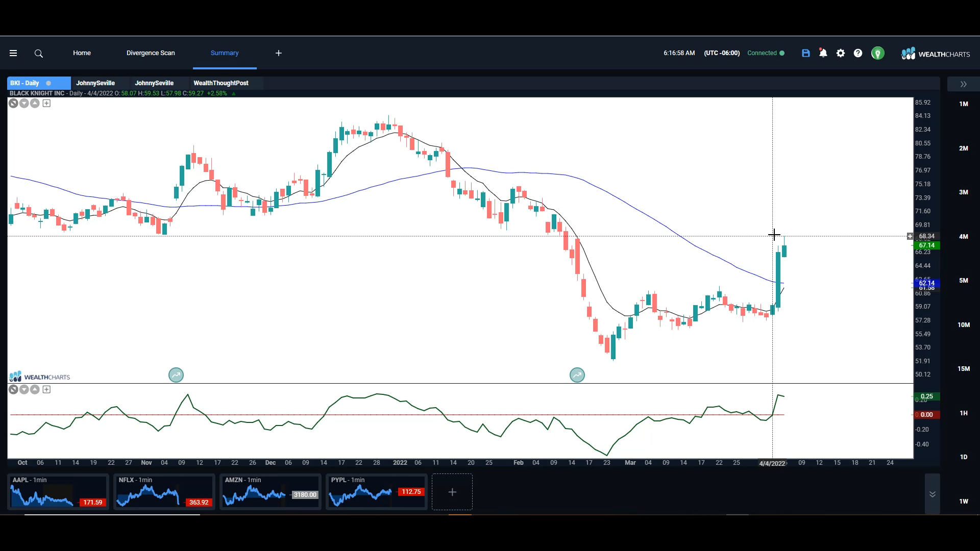
Task: Collapse the bottom watchlist strip chevrons
Action: 933,494
